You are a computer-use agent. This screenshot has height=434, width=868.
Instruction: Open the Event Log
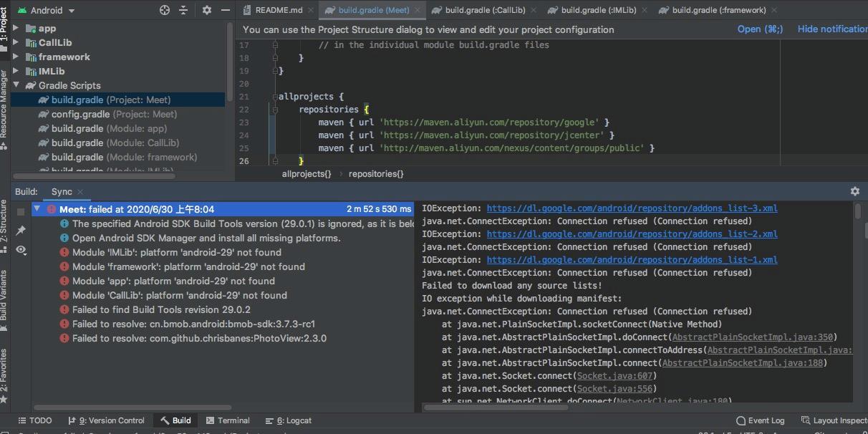[761, 420]
